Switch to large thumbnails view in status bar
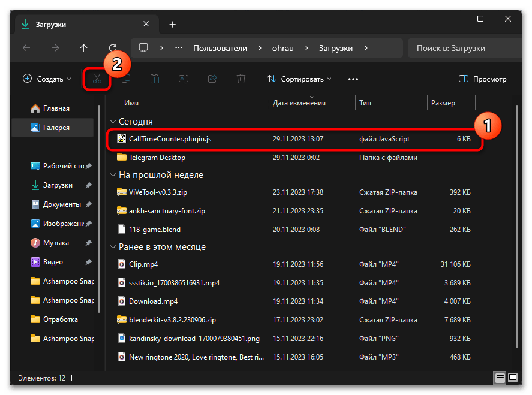 click(x=513, y=378)
